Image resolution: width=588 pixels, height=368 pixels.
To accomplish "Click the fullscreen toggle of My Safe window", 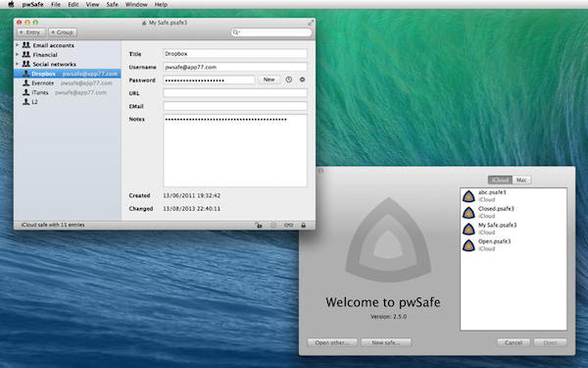I will (x=311, y=23).
